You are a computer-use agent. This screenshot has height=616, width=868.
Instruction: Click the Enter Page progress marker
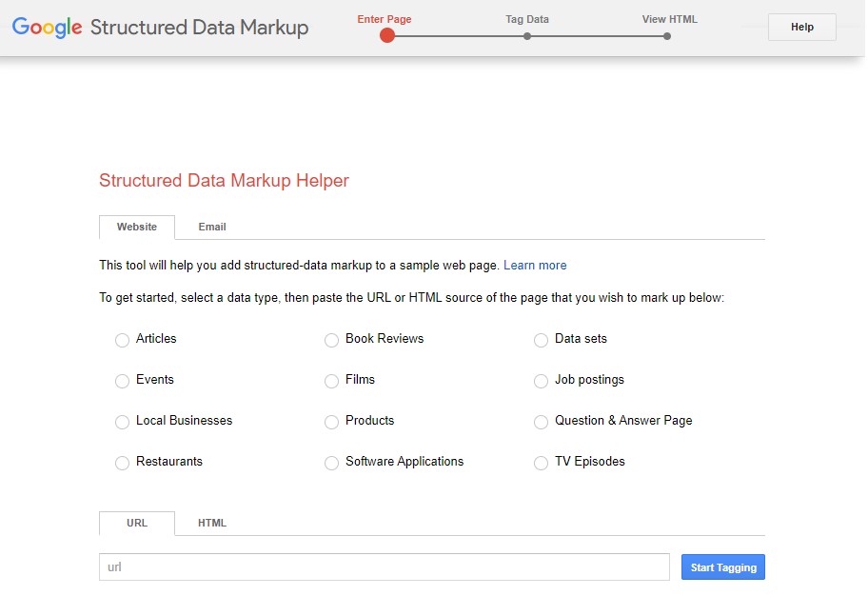click(386, 35)
